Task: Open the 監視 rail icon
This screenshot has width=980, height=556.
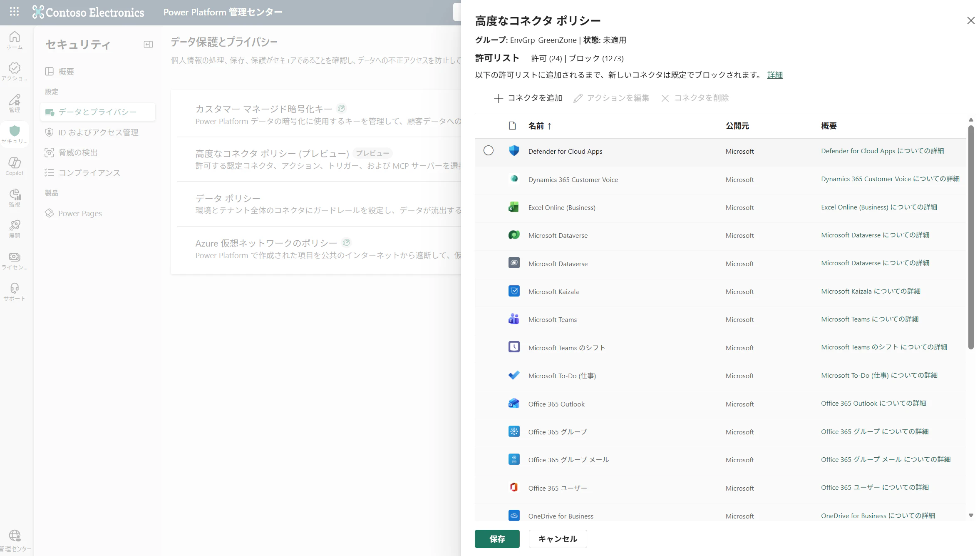Action: pyautogui.click(x=15, y=197)
